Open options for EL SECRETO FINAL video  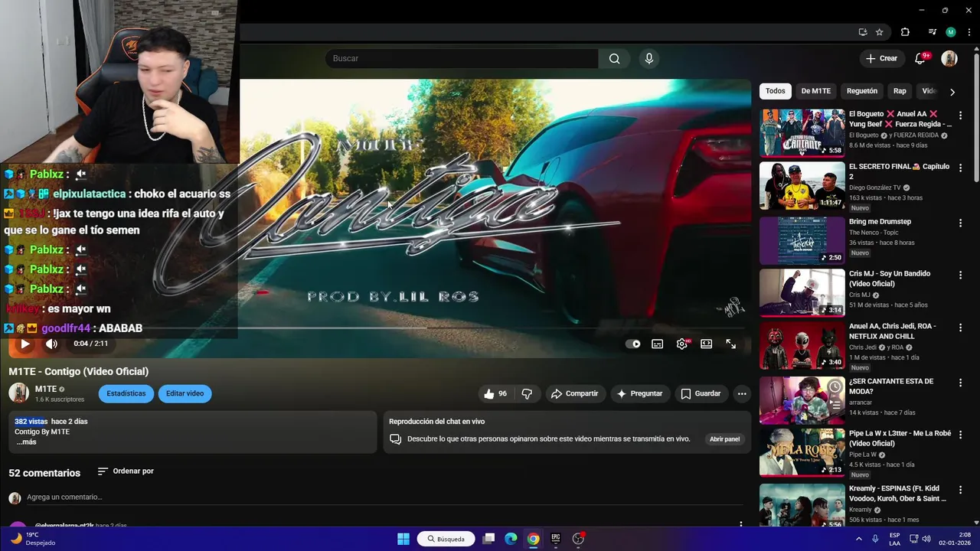tap(960, 168)
